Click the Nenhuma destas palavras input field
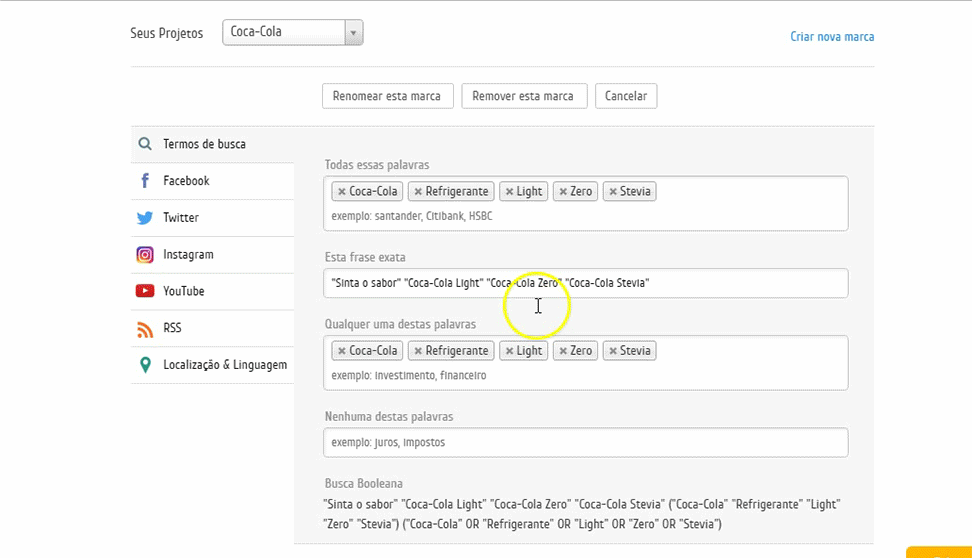Image resolution: width=972 pixels, height=558 pixels. pos(585,442)
